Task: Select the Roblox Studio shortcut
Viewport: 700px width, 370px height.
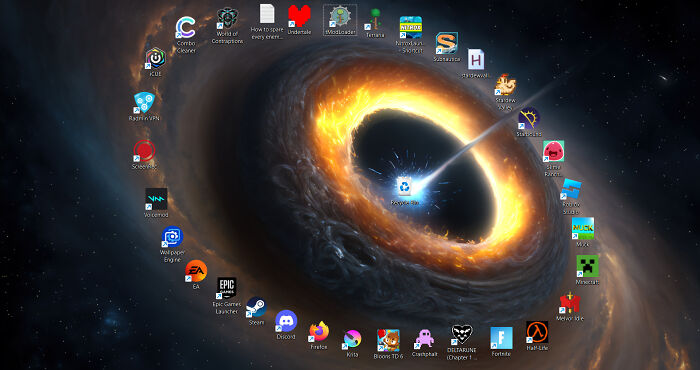Action: point(571,189)
